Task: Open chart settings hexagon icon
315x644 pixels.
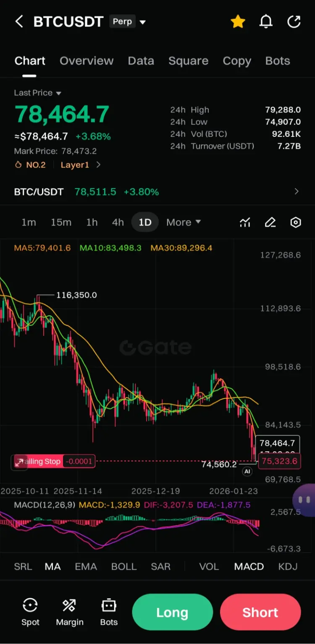Action: [x=296, y=223]
